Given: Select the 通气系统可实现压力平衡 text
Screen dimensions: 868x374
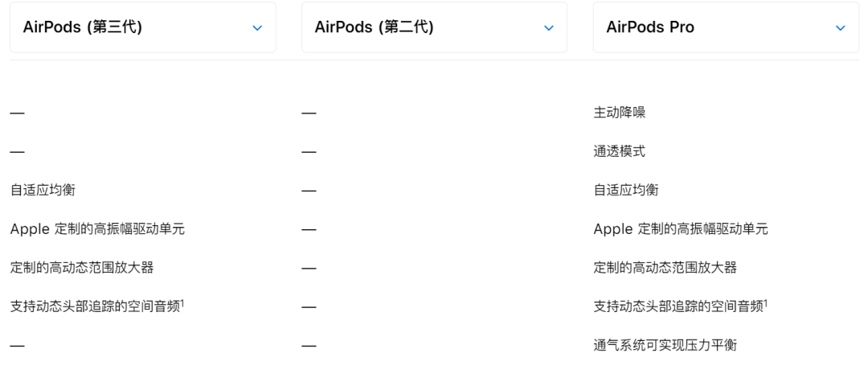Looking at the screenshot, I should [x=665, y=346].
